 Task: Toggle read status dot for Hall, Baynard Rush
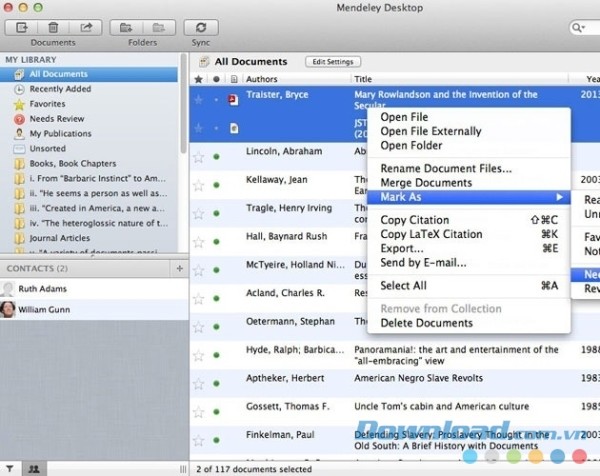pyautogui.click(x=216, y=242)
